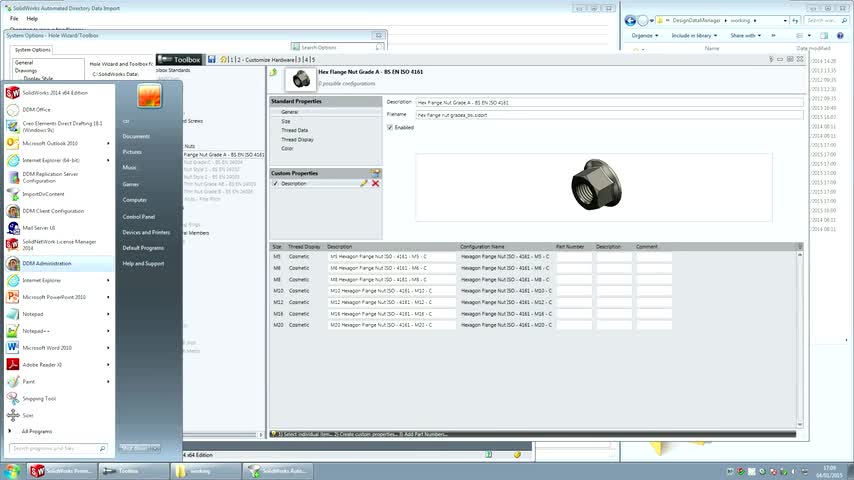Click All Programs in Start menu
The height and width of the screenshot is (480, 854).
point(36,432)
